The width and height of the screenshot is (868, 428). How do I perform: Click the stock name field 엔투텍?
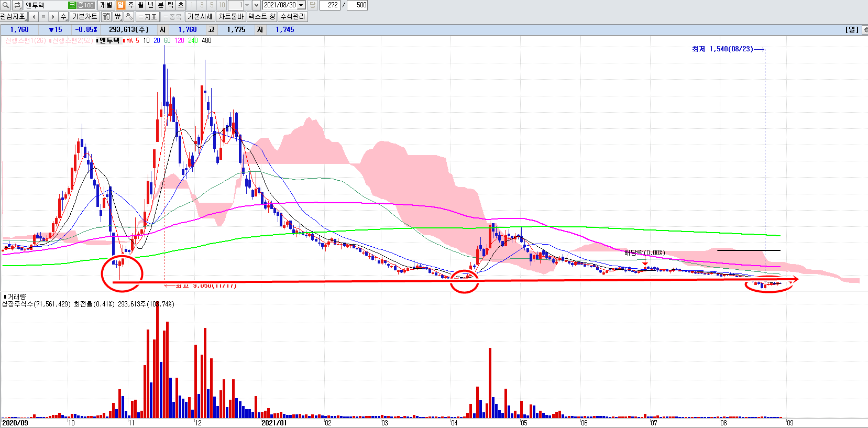(46, 5)
